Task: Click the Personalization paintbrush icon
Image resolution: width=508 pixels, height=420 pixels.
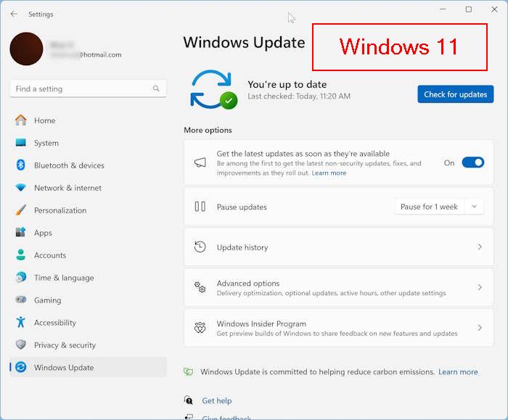Action: click(x=21, y=210)
